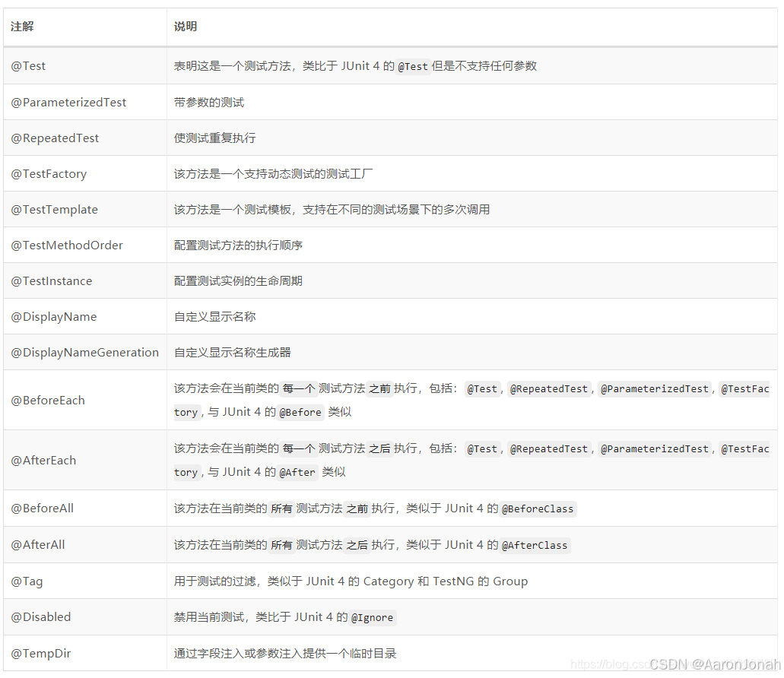Click the description 使测试重复执行

click(x=214, y=138)
